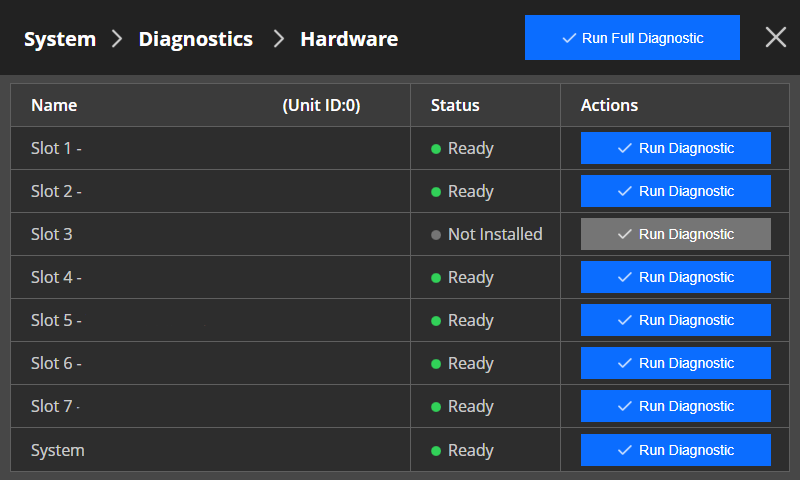The height and width of the screenshot is (480, 800).
Task: Run Diagnostic for Slot 2
Action: tap(676, 191)
